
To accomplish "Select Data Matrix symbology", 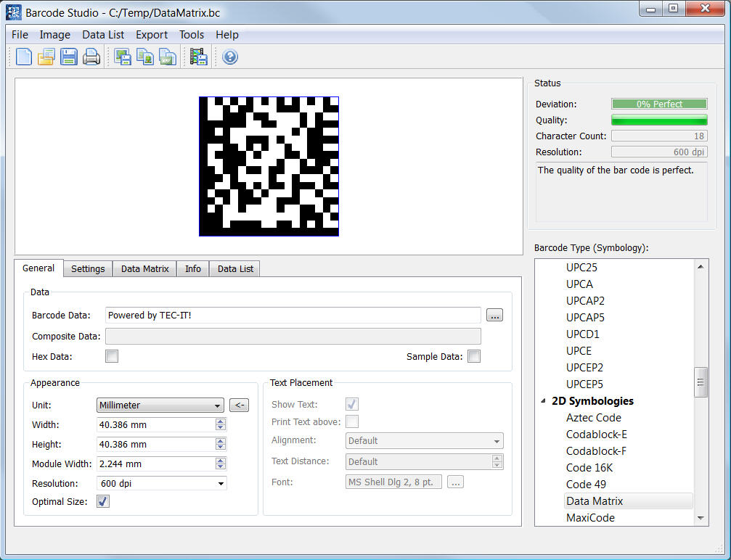I will 628,501.
